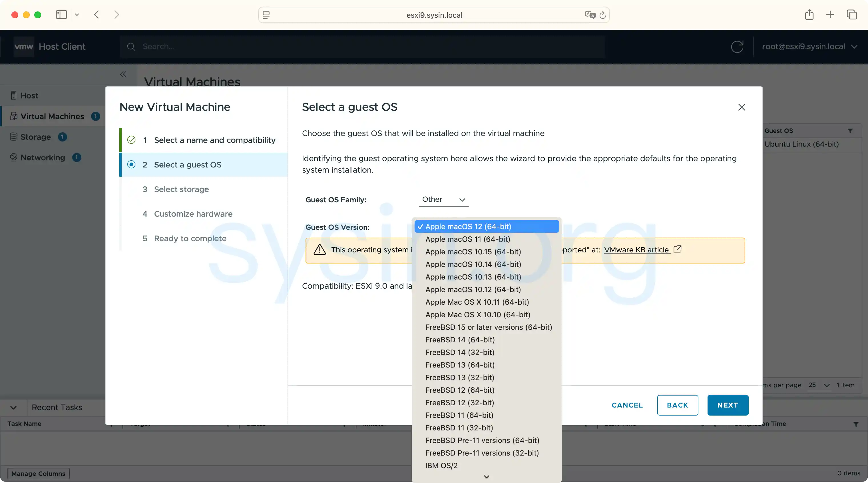
Task: Collapse the navigator with double-chevron icon
Action: pos(123,74)
